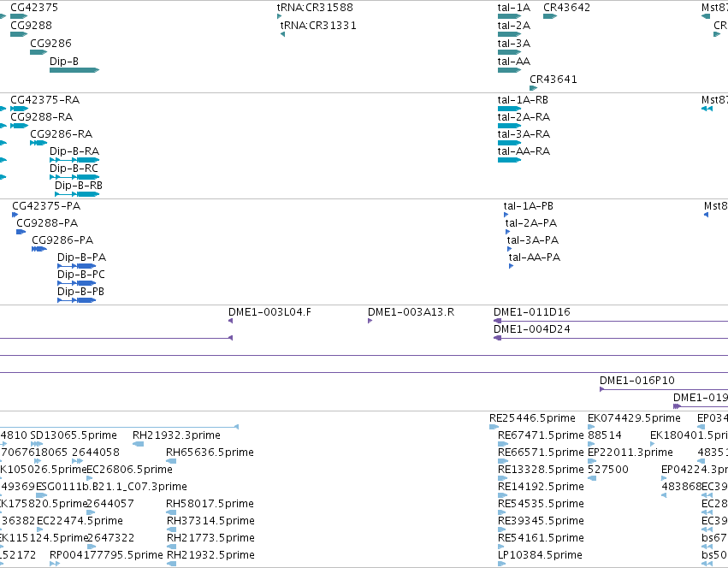Click protein CG9286-PA label

click(x=62, y=240)
